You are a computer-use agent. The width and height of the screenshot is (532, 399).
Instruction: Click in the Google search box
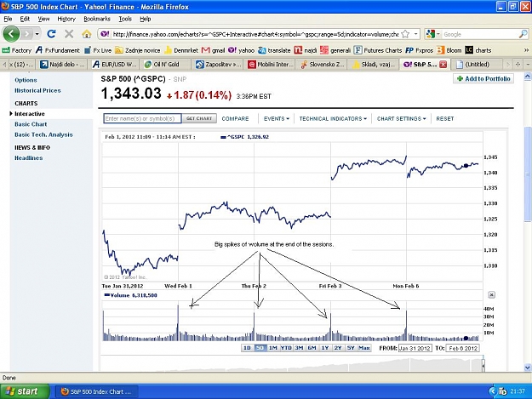point(480,34)
